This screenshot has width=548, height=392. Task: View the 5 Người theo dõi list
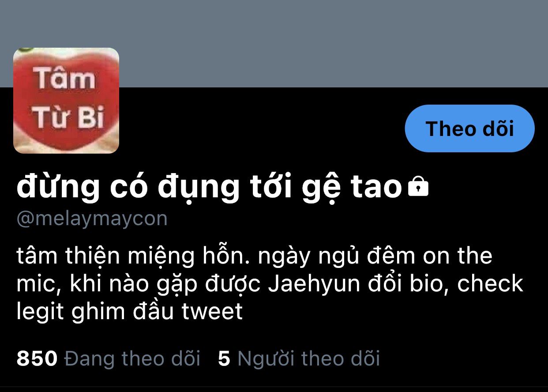pos(299,358)
